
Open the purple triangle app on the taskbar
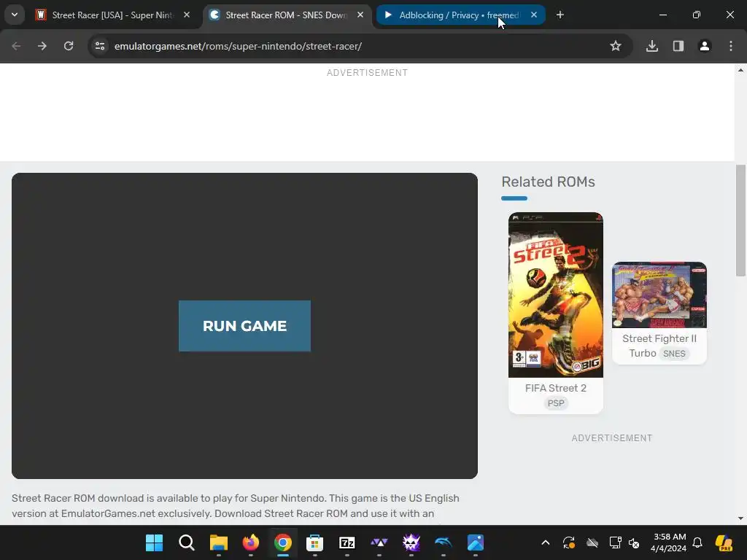(x=379, y=542)
